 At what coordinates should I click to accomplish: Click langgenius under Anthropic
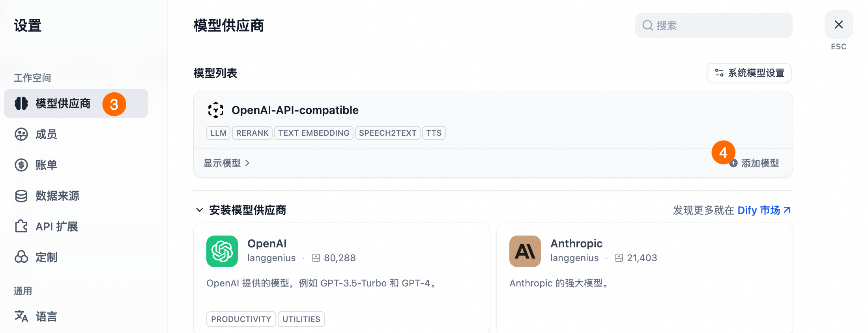coord(574,258)
